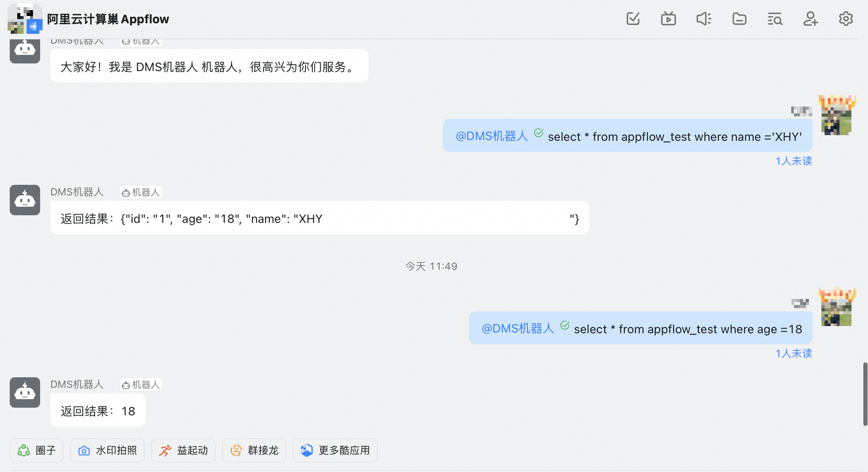Open the task checklist icon in header
868x472 pixels.
[633, 19]
